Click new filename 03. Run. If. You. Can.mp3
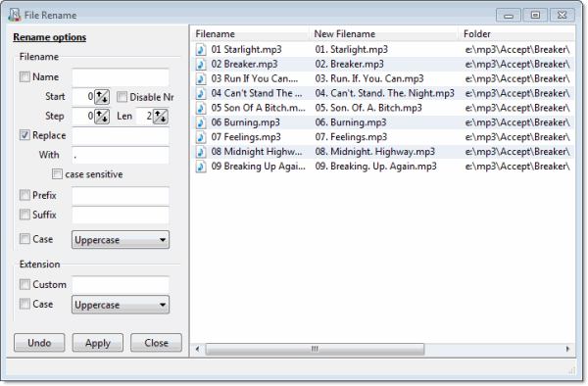The width and height of the screenshot is (588, 386). click(369, 78)
